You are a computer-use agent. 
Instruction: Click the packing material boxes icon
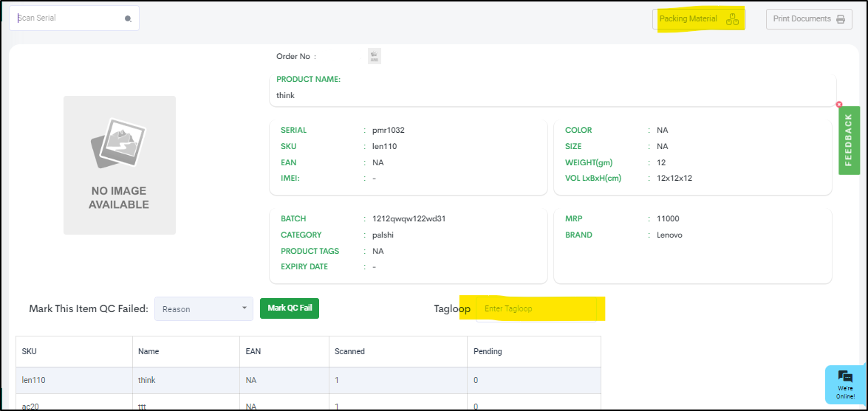[732, 19]
